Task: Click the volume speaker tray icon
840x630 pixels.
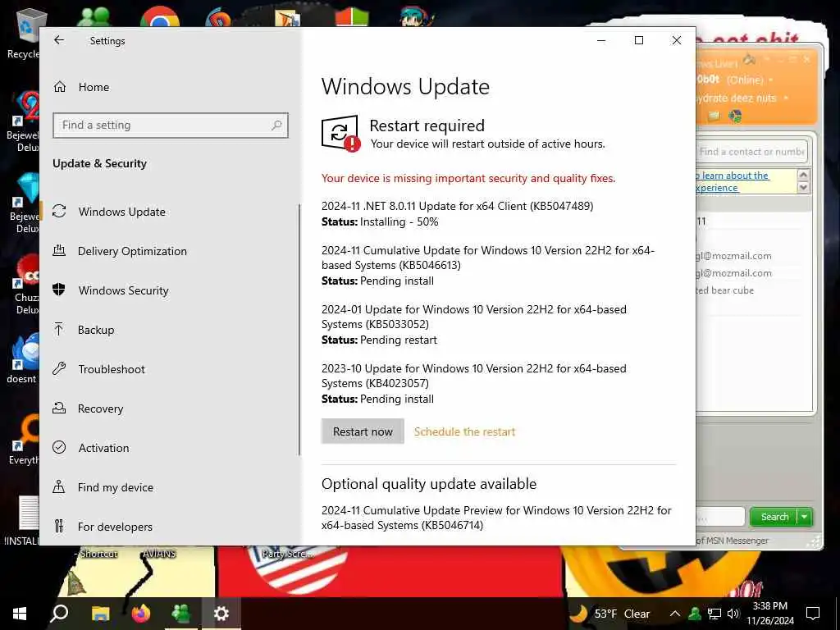Action: tap(733, 614)
